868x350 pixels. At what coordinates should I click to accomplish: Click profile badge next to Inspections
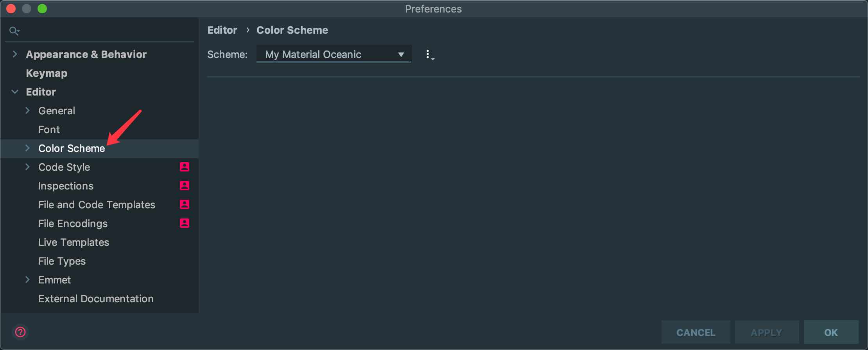[x=185, y=186]
